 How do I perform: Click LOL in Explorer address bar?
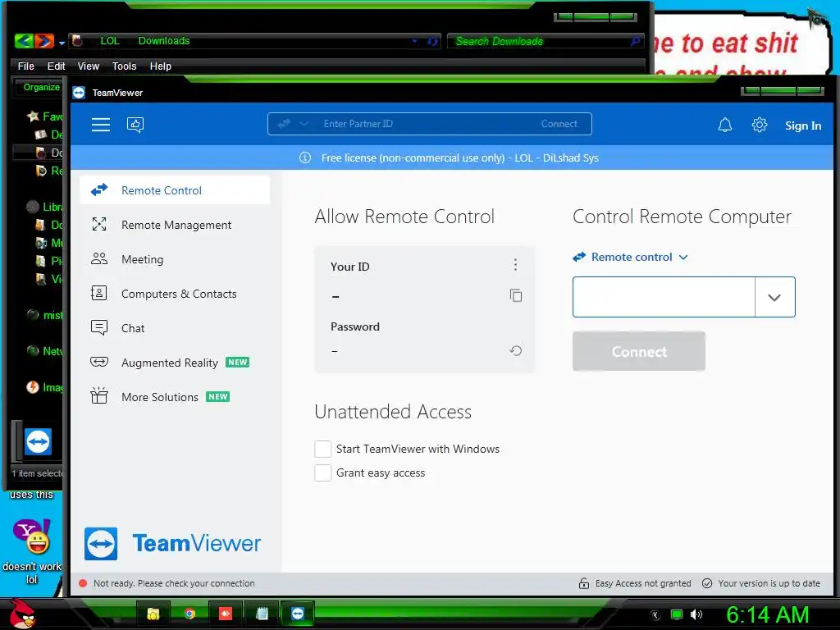[110, 41]
